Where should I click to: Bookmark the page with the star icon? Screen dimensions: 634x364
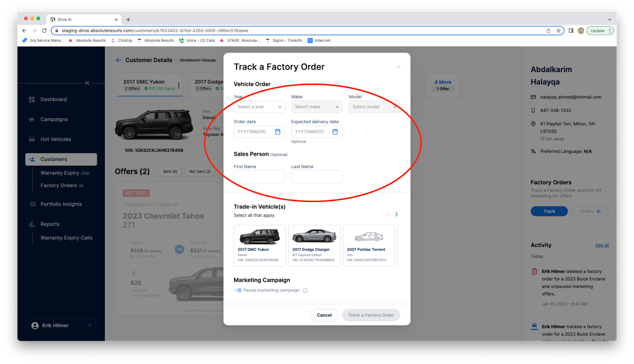point(558,31)
